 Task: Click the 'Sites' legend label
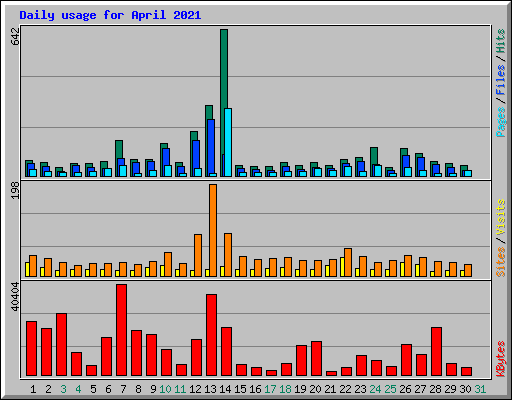coord(500,262)
